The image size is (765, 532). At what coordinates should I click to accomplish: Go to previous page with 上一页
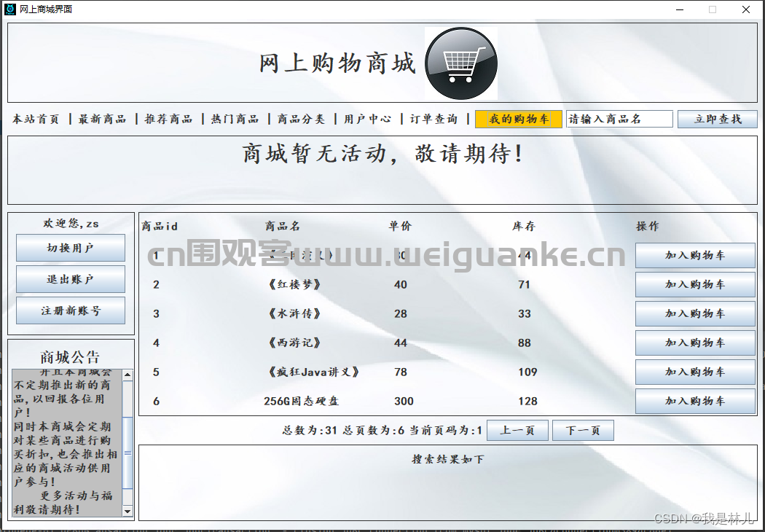(x=517, y=431)
